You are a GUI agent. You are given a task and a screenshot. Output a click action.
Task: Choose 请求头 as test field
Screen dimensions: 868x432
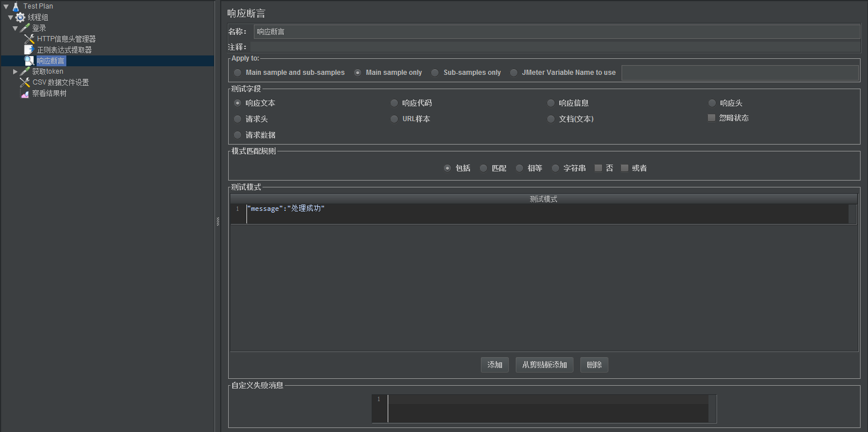250,119
